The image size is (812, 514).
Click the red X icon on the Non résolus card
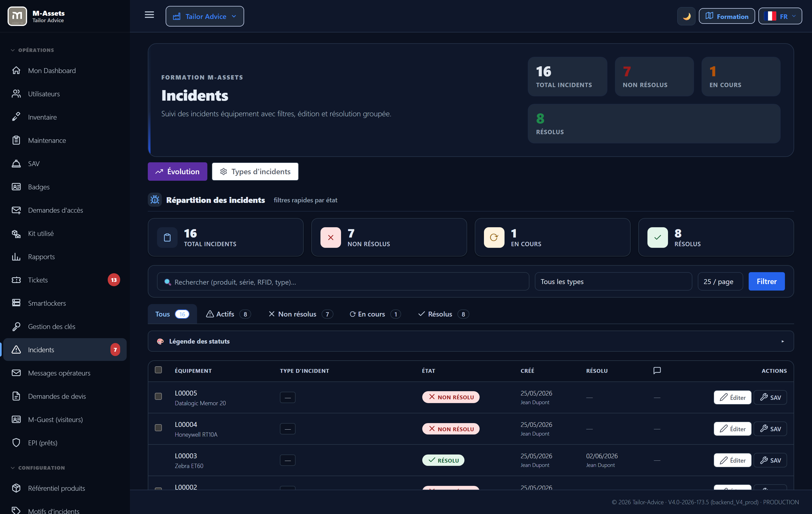click(330, 237)
